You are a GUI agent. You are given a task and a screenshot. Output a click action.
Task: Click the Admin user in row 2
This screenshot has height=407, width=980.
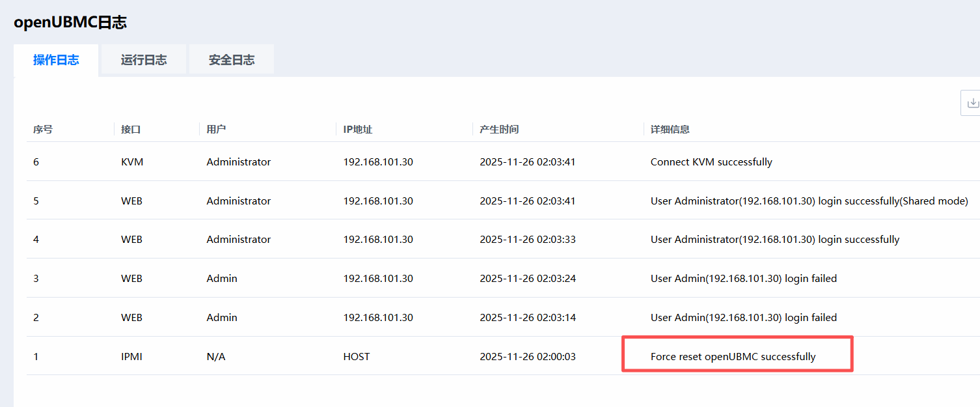coord(222,318)
